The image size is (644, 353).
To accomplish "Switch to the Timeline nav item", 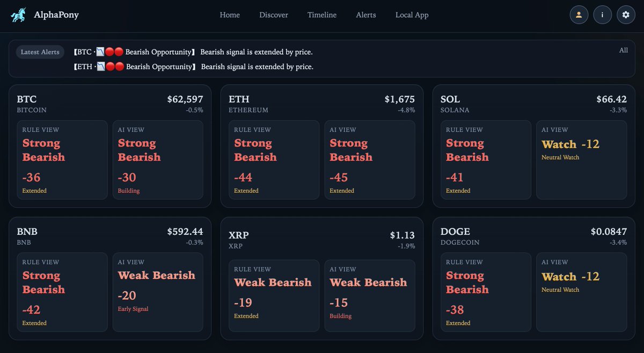I will (x=322, y=15).
